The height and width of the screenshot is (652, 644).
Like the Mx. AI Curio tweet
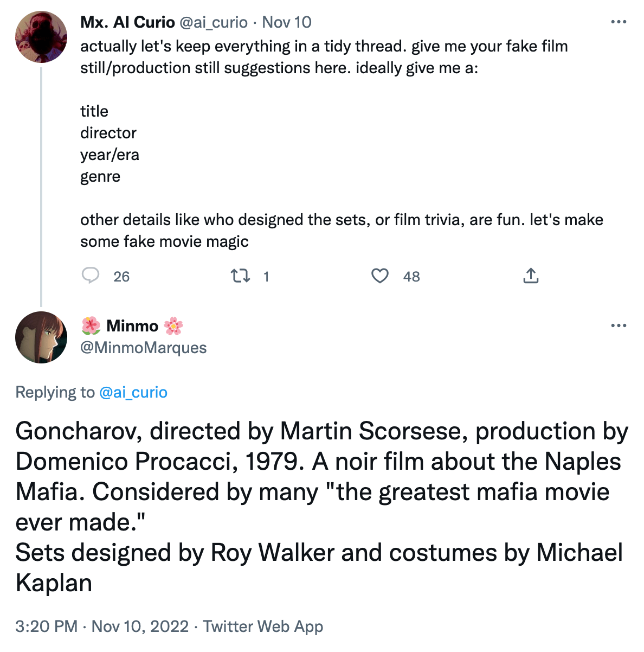click(x=380, y=276)
